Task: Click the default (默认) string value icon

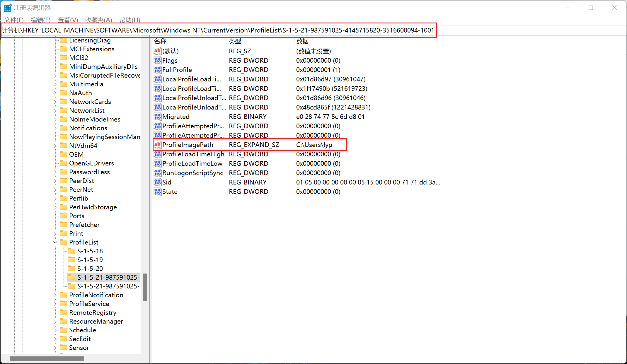Action: coord(157,51)
